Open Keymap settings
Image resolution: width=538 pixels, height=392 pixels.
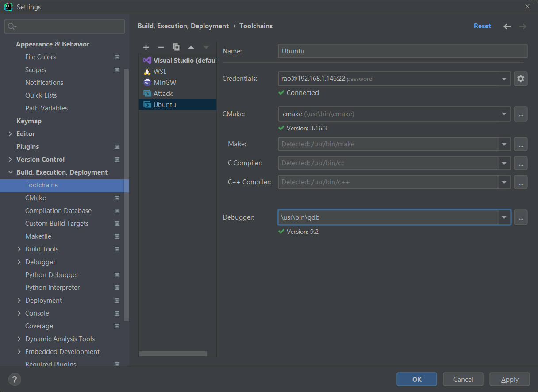tap(29, 121)
